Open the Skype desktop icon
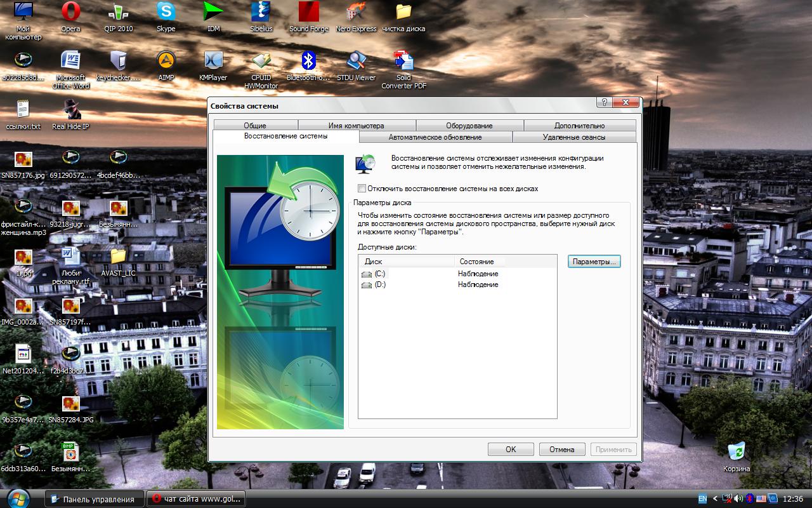This screenshot has height=508, width=812. (x=166, y=12)
